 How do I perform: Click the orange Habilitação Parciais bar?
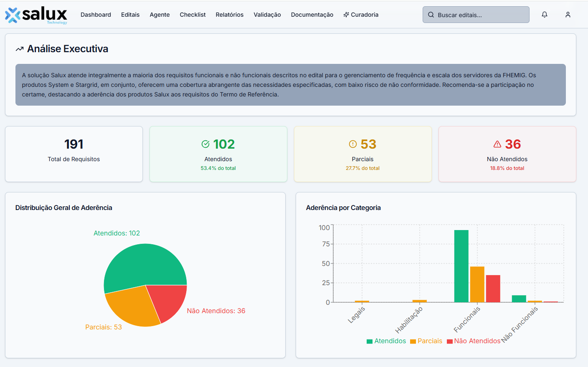tap(420, 301)
